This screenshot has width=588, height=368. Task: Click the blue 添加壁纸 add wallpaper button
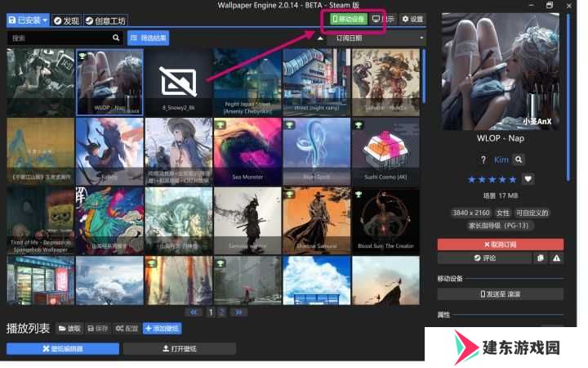162,329
